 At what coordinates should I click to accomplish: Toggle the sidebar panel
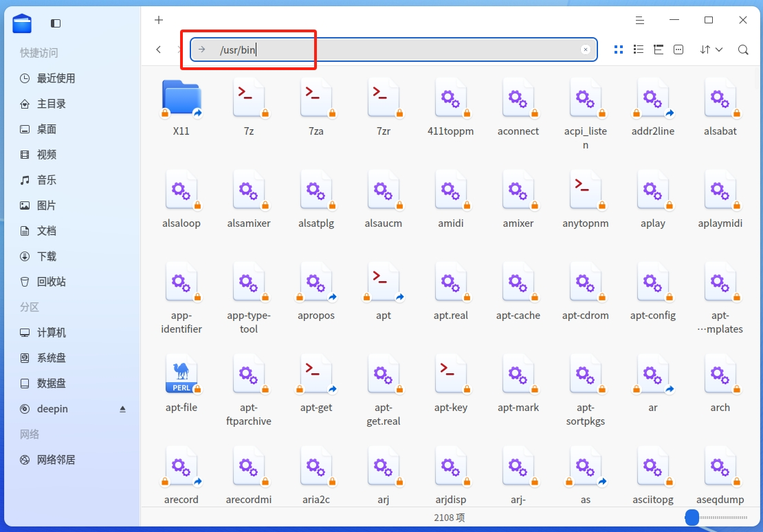point(56,23)
